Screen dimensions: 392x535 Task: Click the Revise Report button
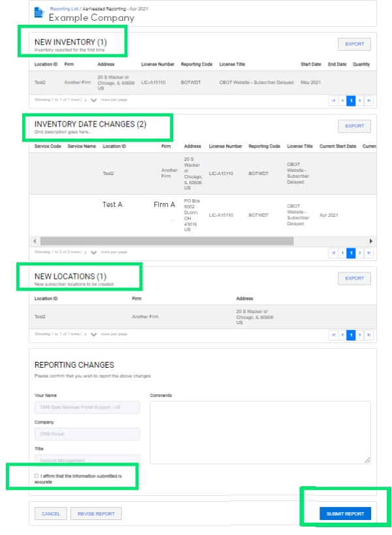tap(95, 514)
